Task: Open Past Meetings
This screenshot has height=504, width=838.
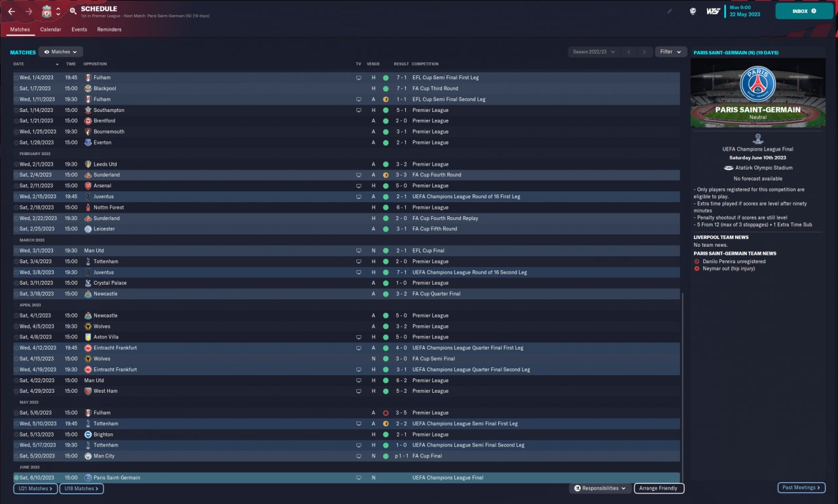Action: click(x=801, y=488)
